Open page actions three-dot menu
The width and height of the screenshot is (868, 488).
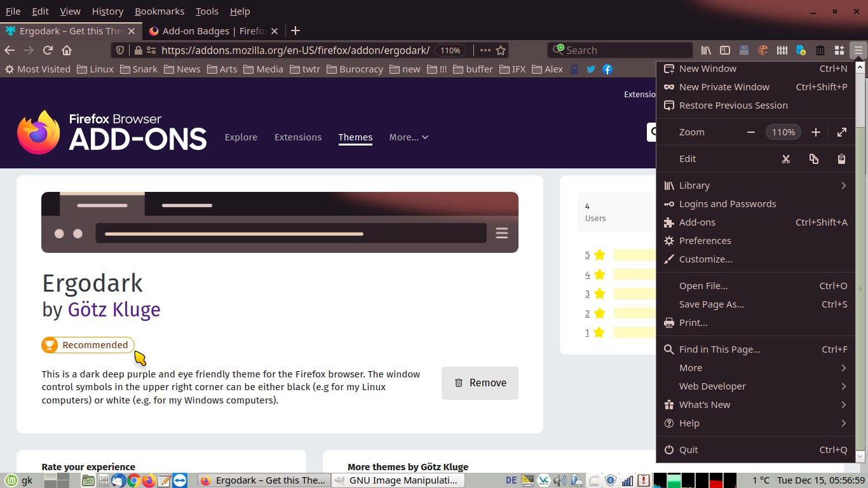(x=485, y=50)
